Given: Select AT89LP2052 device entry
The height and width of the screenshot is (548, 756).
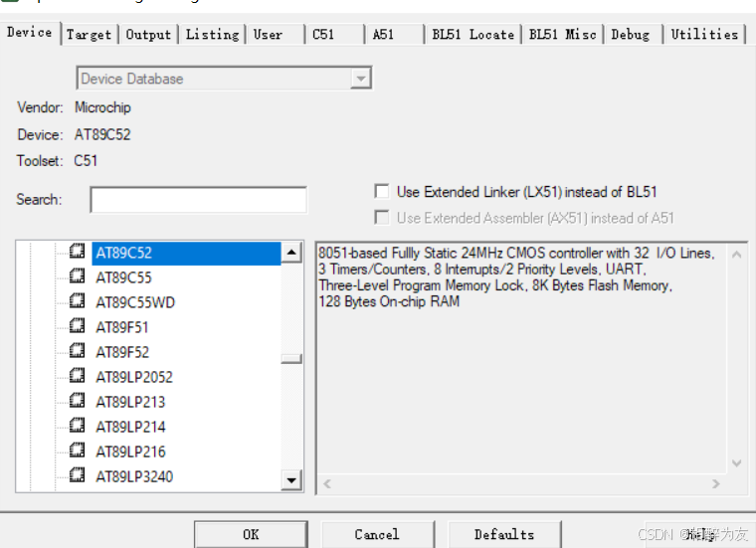Looking at the screenshot, I should coord(134,377).
